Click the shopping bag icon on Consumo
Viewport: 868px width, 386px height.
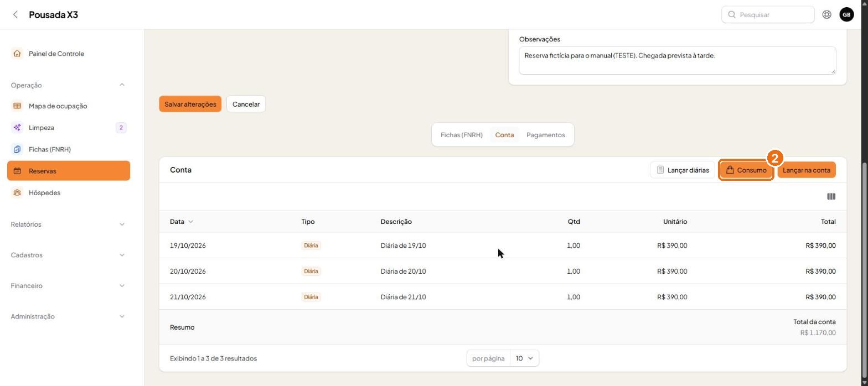(730, 170)
